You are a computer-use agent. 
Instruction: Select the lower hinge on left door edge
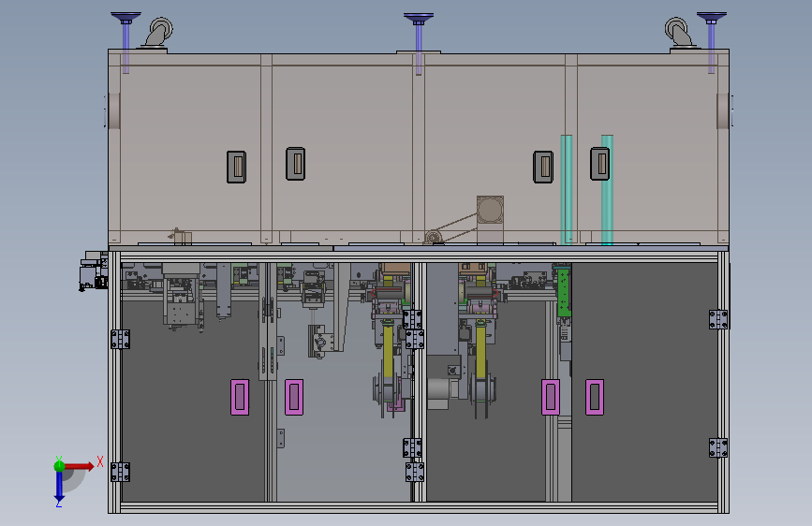[x=120, y=472]
